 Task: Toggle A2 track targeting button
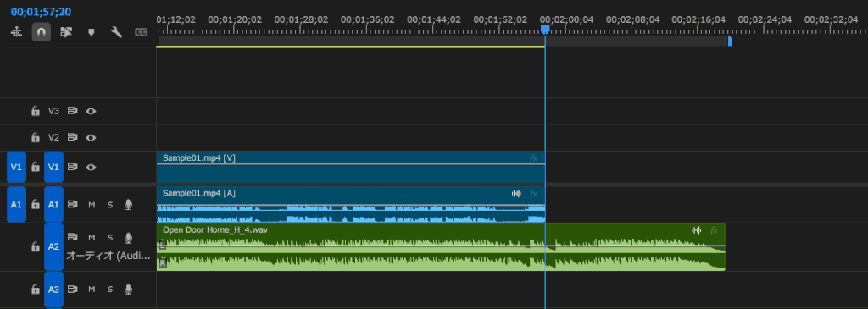[x=53, y=247]
